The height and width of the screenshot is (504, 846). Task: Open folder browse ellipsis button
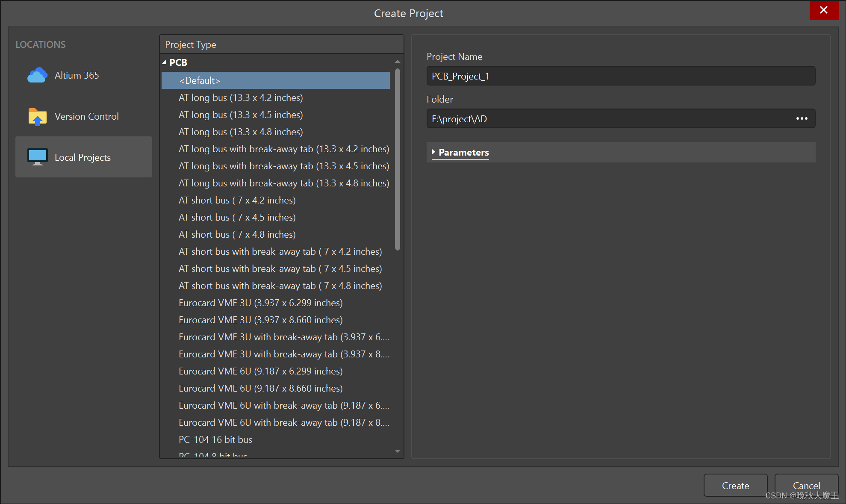[802, 118]
